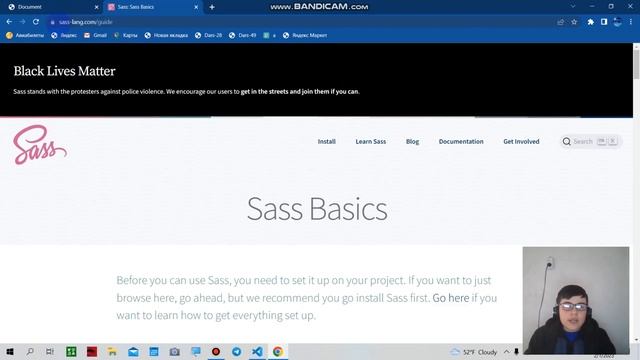Screen dimensions: 640x360
Task: Open the green grid app on taskbar
Action: [71, 351]
